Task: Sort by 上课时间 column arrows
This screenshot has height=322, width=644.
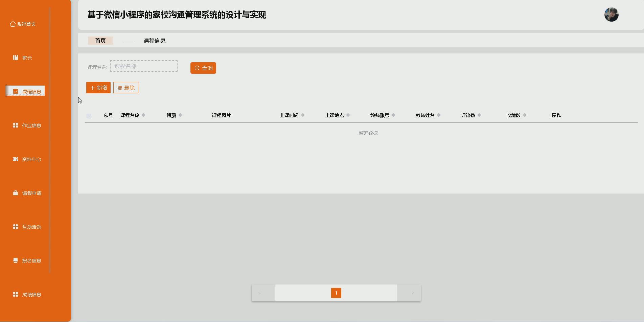Action: point(303,115)
